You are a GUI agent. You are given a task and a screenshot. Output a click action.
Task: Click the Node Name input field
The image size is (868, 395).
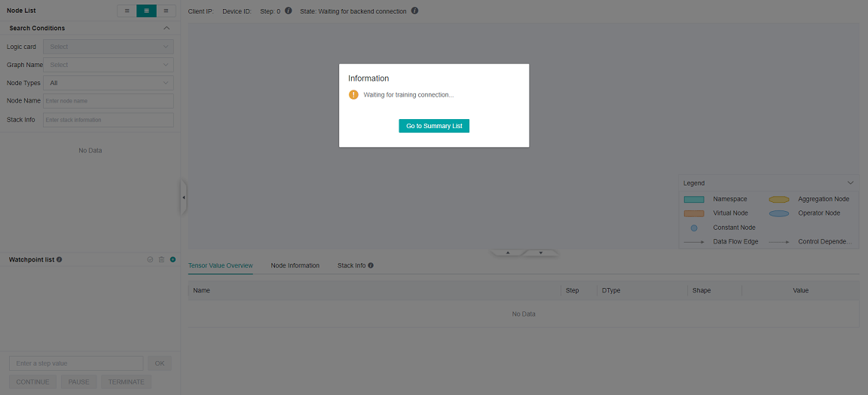(x=108, y=101)
